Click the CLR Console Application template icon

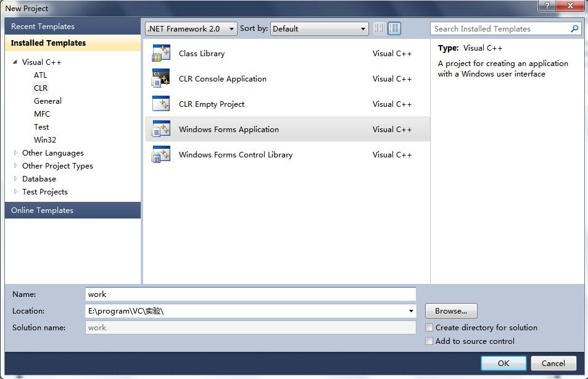pyautogui.click(x=161, y=78)
